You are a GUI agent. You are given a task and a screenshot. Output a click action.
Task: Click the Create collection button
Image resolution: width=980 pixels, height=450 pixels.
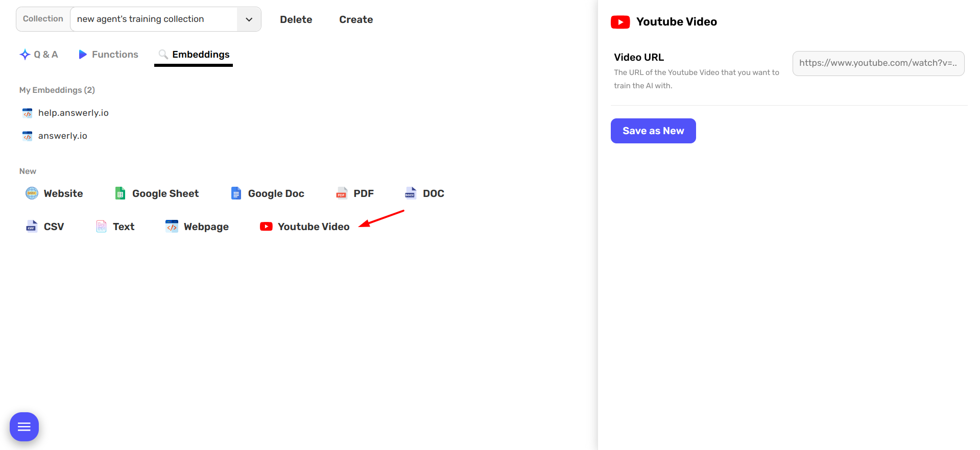tap(356, 19)
